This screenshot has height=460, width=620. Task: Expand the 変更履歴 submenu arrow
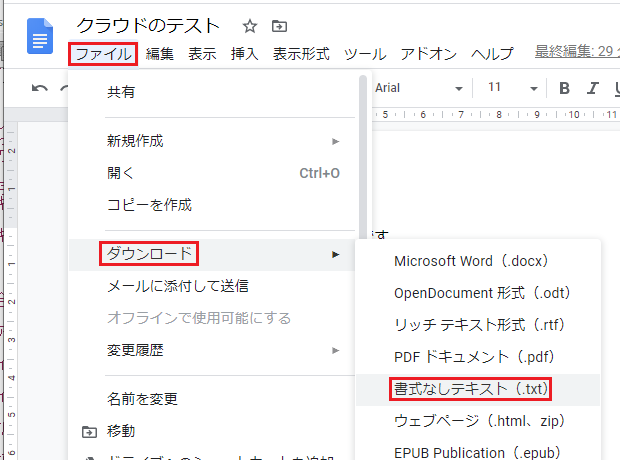click(x=336, y=350)
